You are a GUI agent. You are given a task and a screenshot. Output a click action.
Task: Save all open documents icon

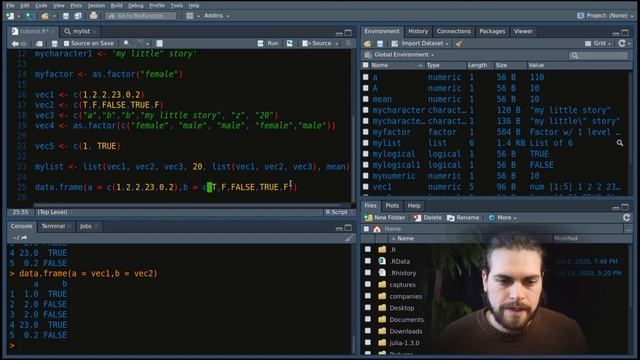tap(78, 16)
